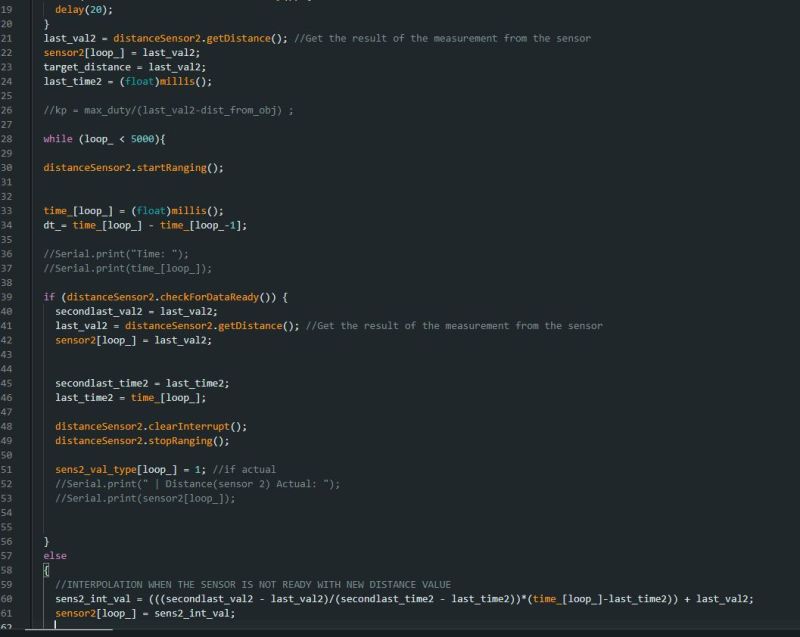The width and height of the screenshot is (800, 637).
Task: Click secondlast_time2 = last_time2; line
Action: 142,383
